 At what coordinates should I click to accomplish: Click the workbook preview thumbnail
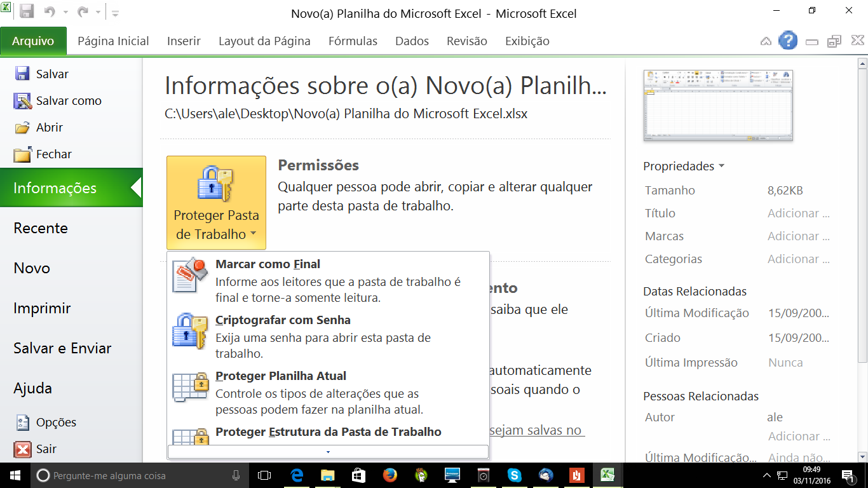[x=718, y=105]
